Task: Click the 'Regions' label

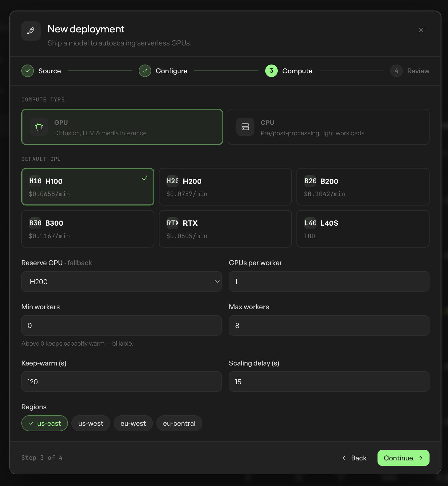Action: tap(34, 407)
